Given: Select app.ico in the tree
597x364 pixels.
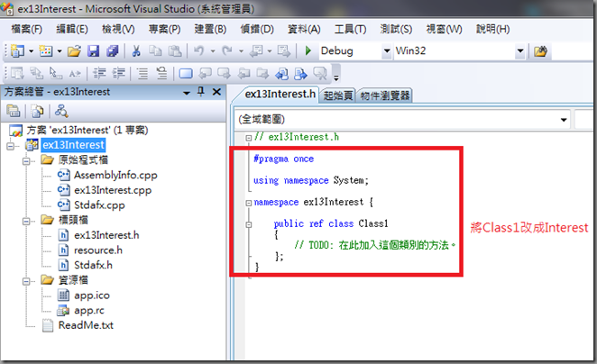Looking at the screenshot, I should tap(92, 296).
